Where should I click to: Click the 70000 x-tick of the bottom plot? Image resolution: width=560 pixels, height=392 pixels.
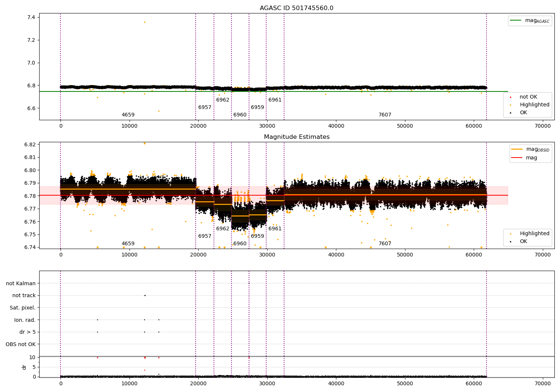pyautogui.click(x=542, y=383)
